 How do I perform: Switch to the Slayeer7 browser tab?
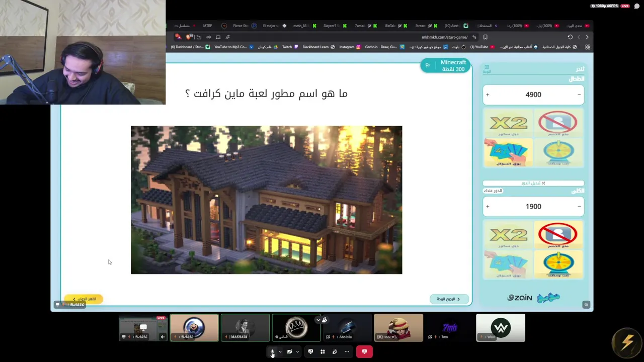tap(335, 26)
